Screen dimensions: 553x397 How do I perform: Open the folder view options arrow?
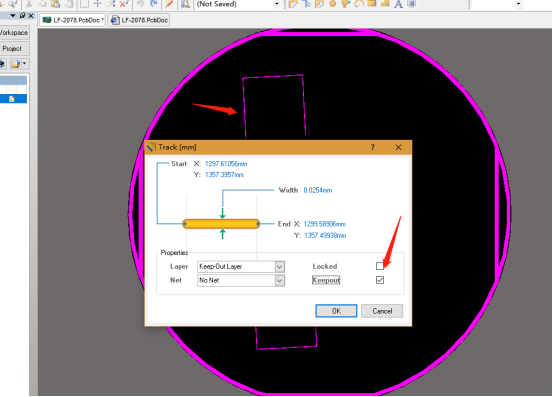(x=24, y=63)
